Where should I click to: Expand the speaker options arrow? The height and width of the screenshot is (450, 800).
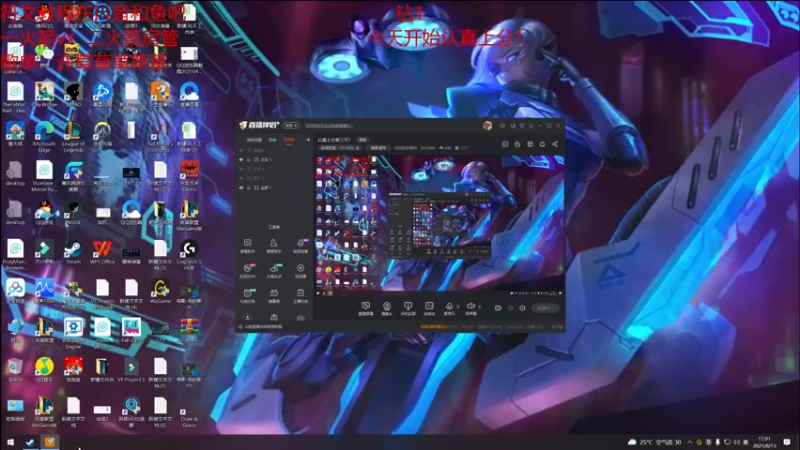pyautogui.click(x=479, y=307)
